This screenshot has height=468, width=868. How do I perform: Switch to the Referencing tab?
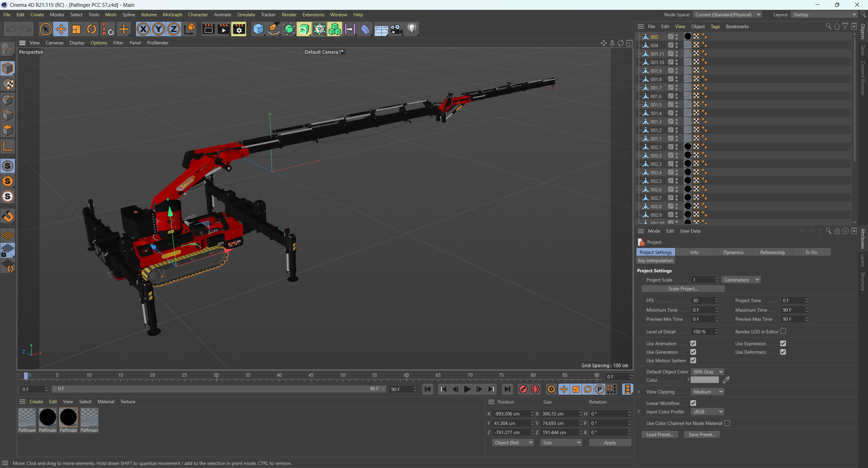772,252
